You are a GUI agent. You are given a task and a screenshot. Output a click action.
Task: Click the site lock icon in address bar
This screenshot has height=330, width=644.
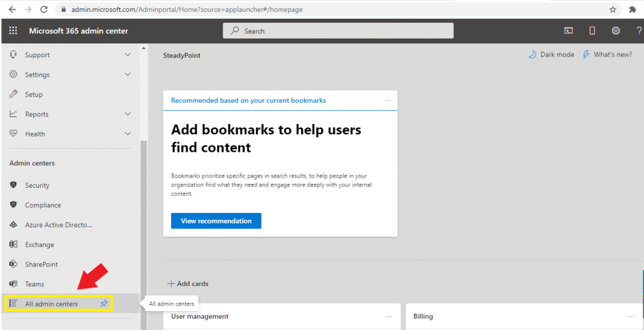point(64,9)
